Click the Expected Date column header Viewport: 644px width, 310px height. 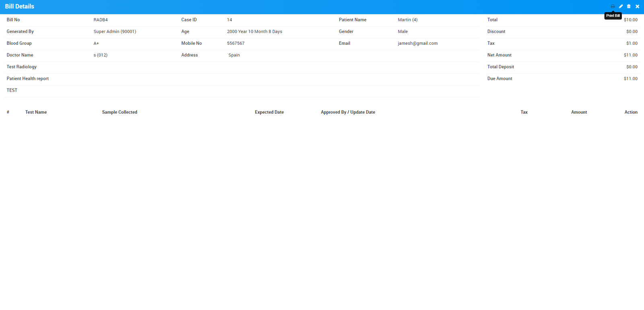269,112
